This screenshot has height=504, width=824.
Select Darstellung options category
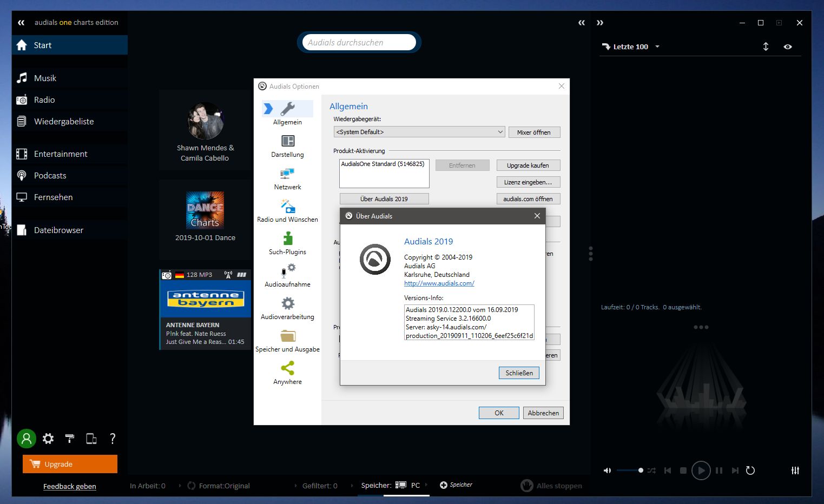pos(287,146)
